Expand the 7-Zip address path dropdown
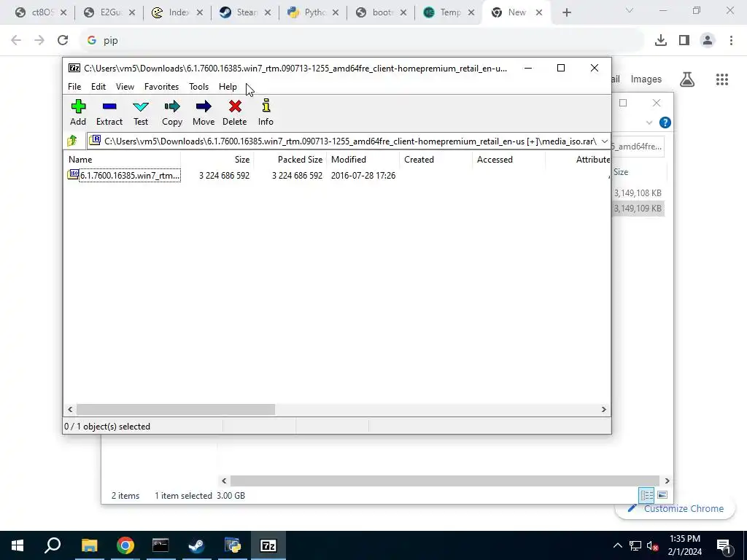The height and width of the screenshot is (560, 747). (x=604, y=141)
